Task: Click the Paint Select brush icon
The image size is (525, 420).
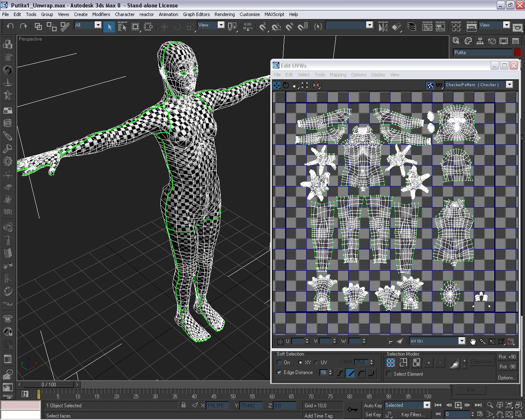Action: 454,363
